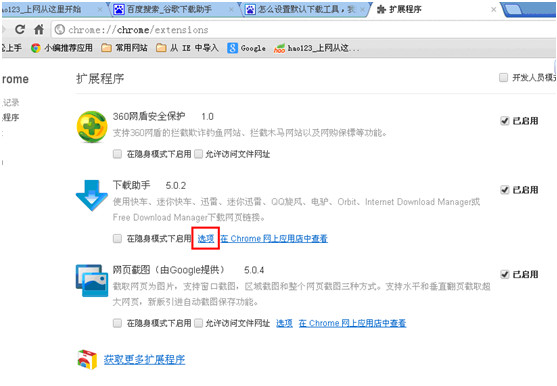Allow file URL access for 360网盾安全保护
This screenshot has height=386, width=557.
199,154
